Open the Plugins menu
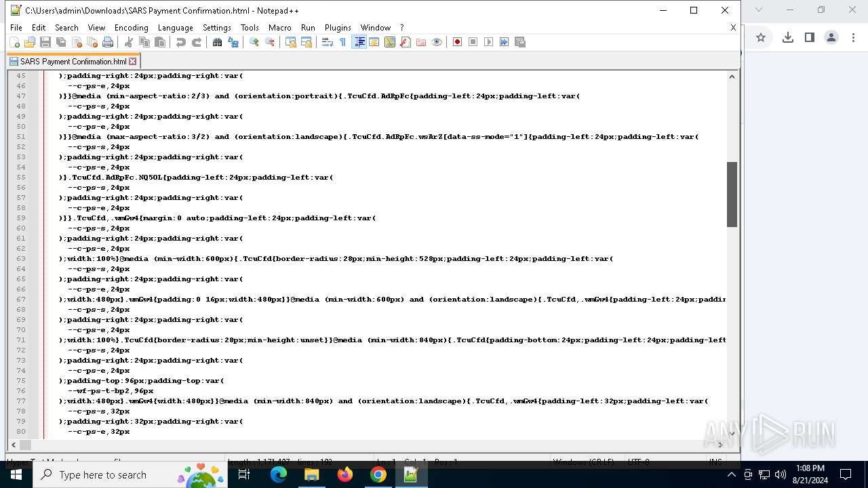The width and height of the screenshot is (868, 488). pyautogui.click(x=338, y=28)
